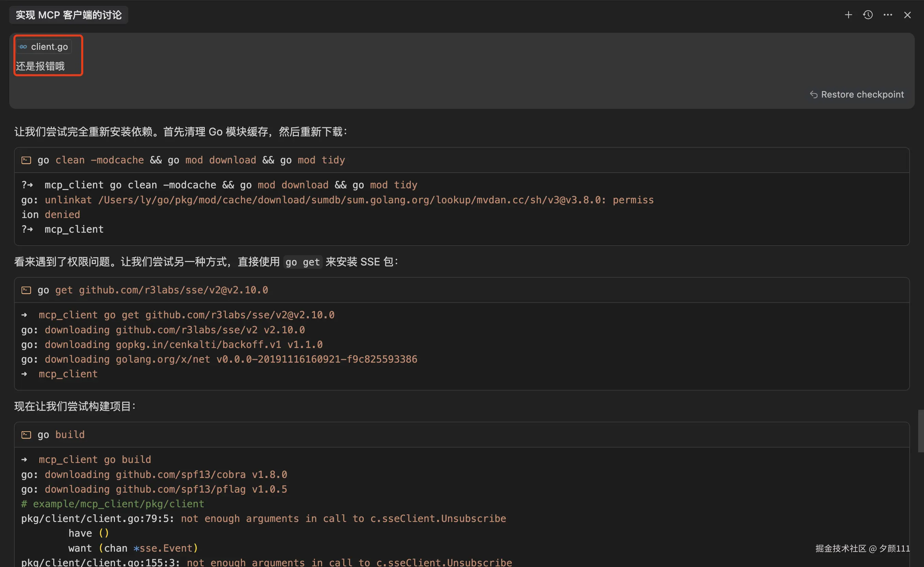Click the vertical scrollbar thumb
The width and height of the screenshot is (924, 567).
point(920,431)
